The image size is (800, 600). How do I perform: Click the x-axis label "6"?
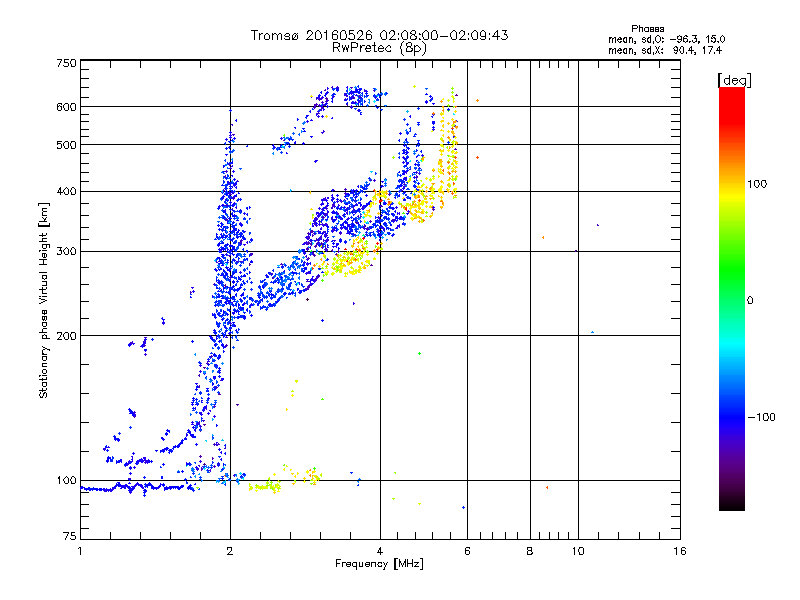(467, 551)
